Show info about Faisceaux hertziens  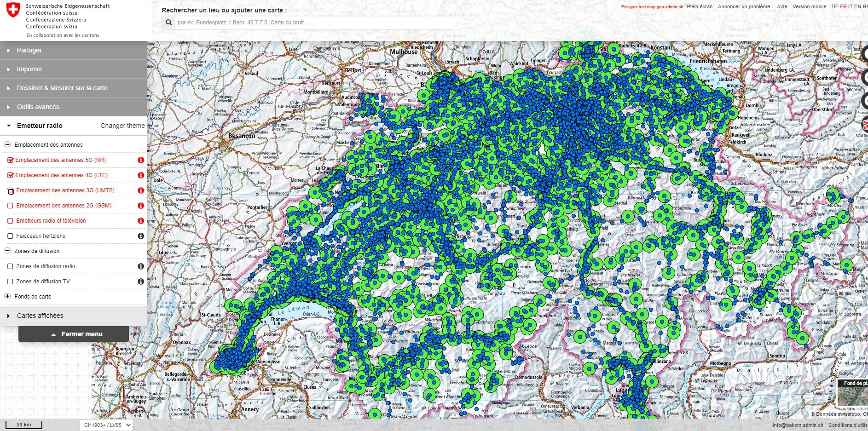pyautogui.click(x=141, y=236)
